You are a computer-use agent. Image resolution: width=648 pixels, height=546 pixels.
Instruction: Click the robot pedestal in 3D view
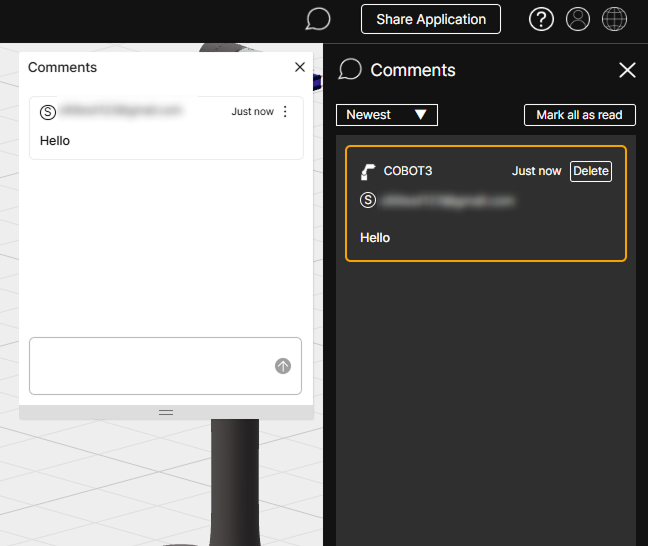235,482
